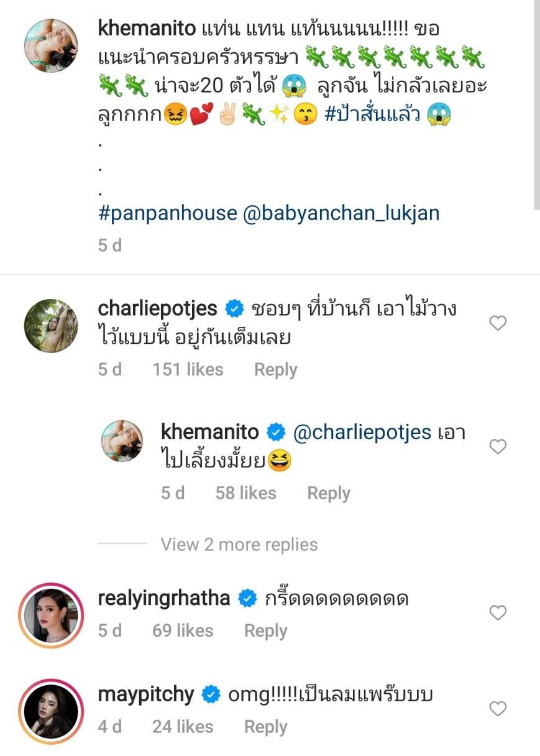View the 151 likes on charliepotjes' comment

[x=188, y=370]
